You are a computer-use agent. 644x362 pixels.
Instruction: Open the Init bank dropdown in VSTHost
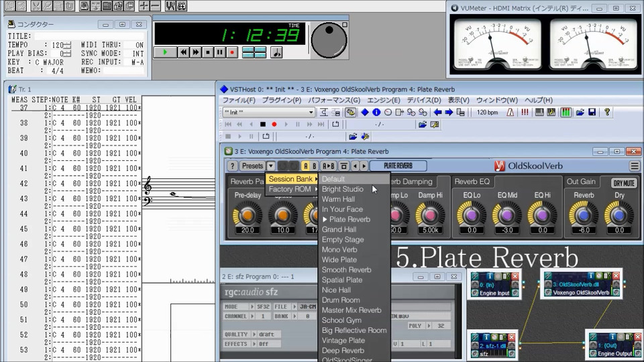(x=311, y=112)
